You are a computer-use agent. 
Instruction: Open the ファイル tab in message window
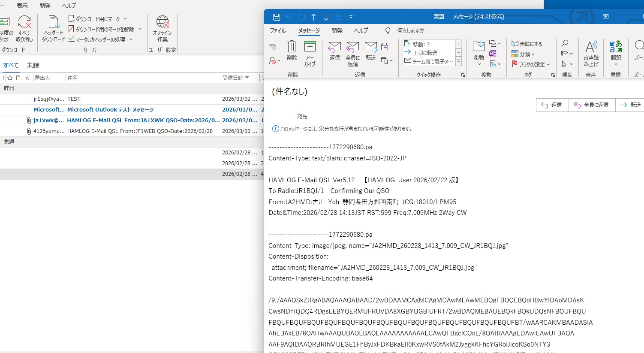click(278, 31)
